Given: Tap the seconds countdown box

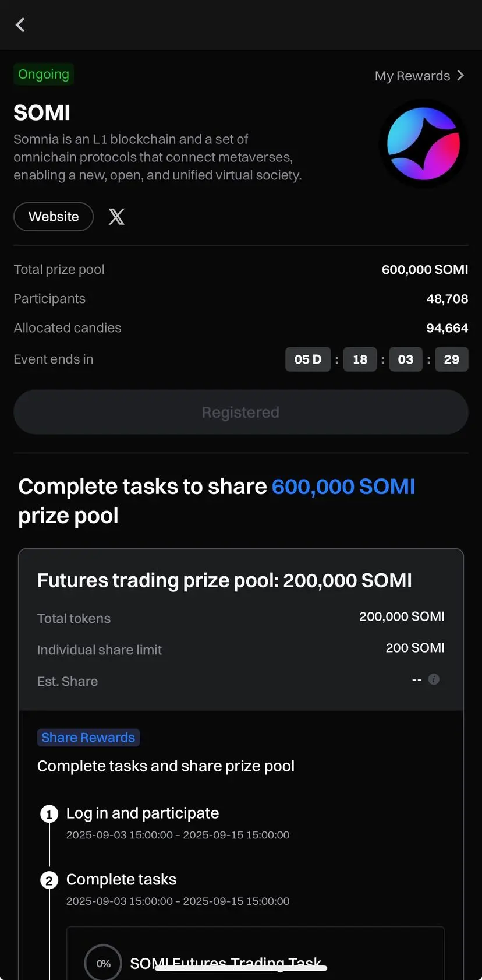Looking at the screenshot, I should coord(452,359).
